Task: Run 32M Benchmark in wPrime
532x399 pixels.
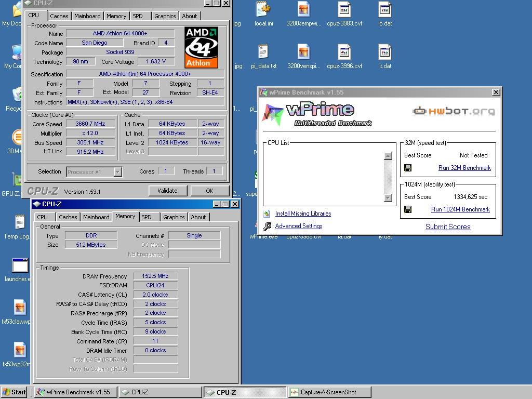Action: (x=464, y=168)
